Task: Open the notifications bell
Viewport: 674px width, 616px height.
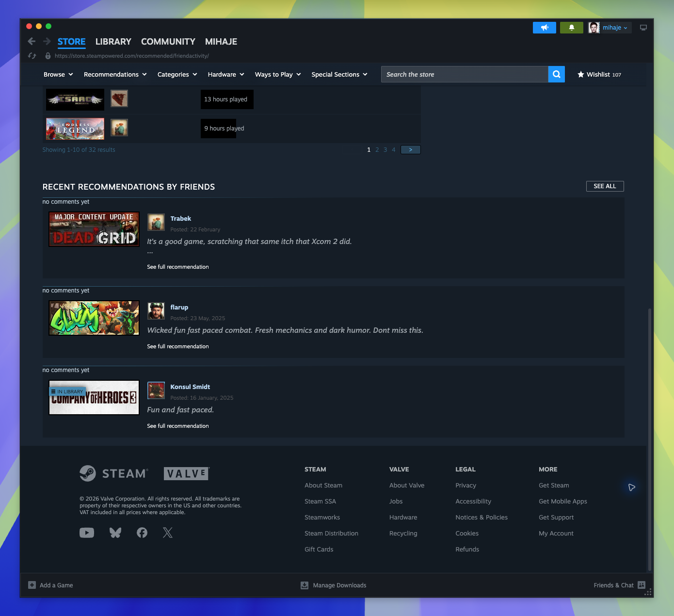Action: click(x=572, y=28)
